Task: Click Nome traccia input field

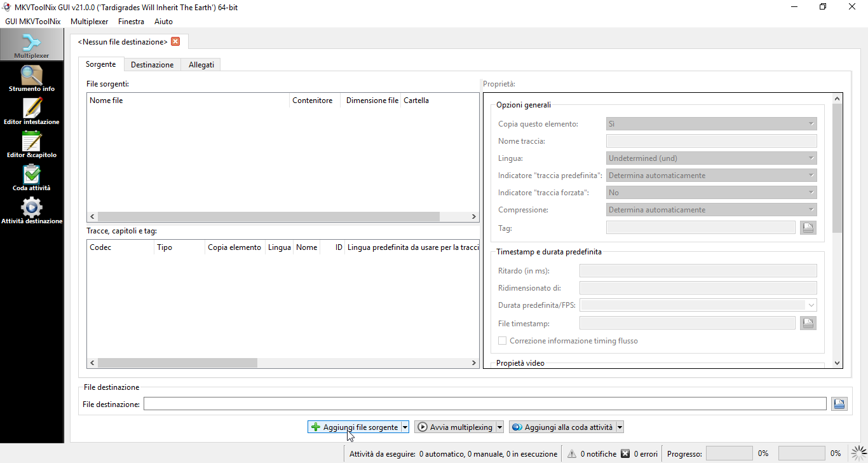Action: [712, 141]
